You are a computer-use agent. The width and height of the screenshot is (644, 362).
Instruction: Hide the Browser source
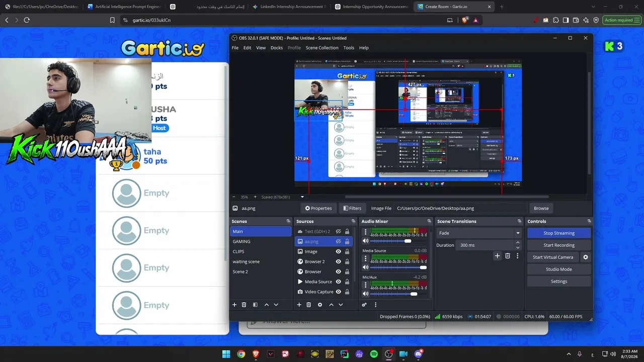[x=339, y=271]
